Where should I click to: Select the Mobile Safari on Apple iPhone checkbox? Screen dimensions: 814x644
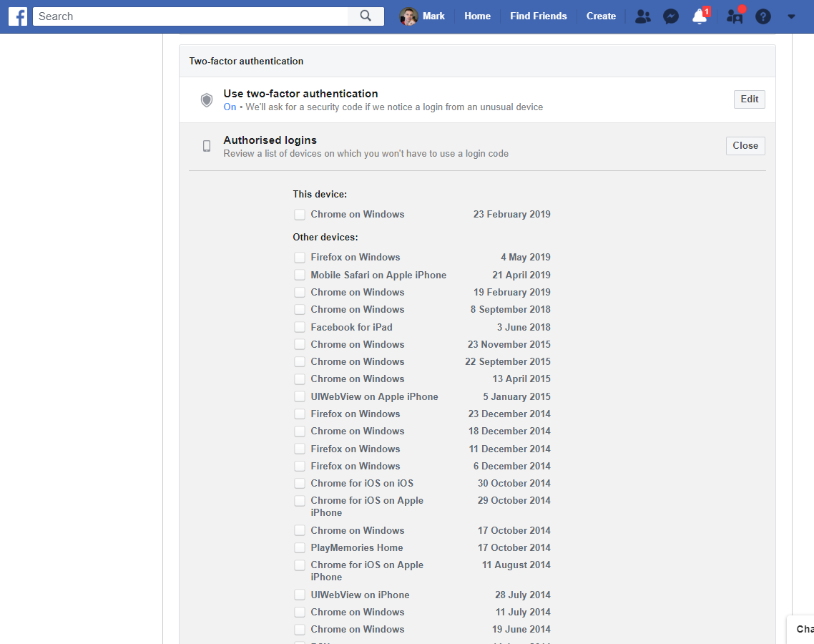(x=300, y=275)
